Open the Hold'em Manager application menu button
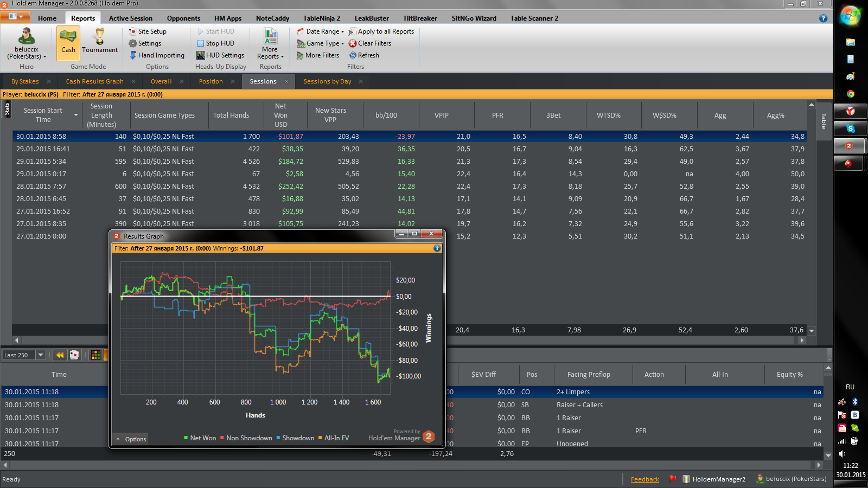Viewport: 868px width, 488px height. 15,17
